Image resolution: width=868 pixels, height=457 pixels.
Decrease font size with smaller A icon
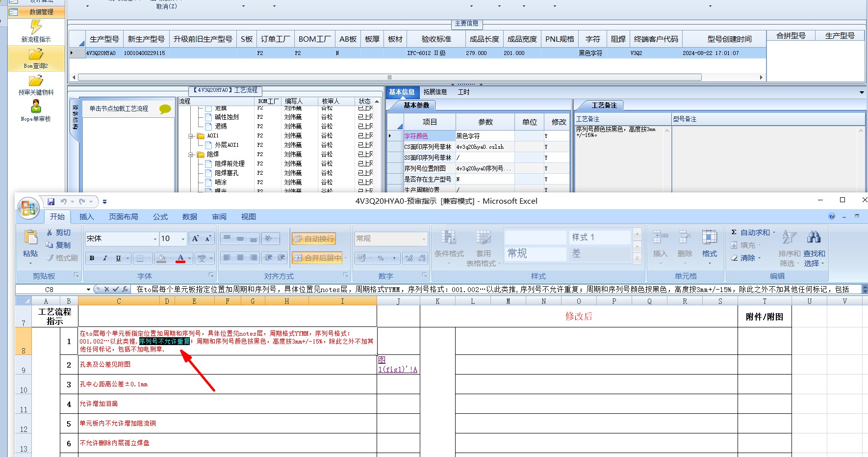click(x=208, y=239)
